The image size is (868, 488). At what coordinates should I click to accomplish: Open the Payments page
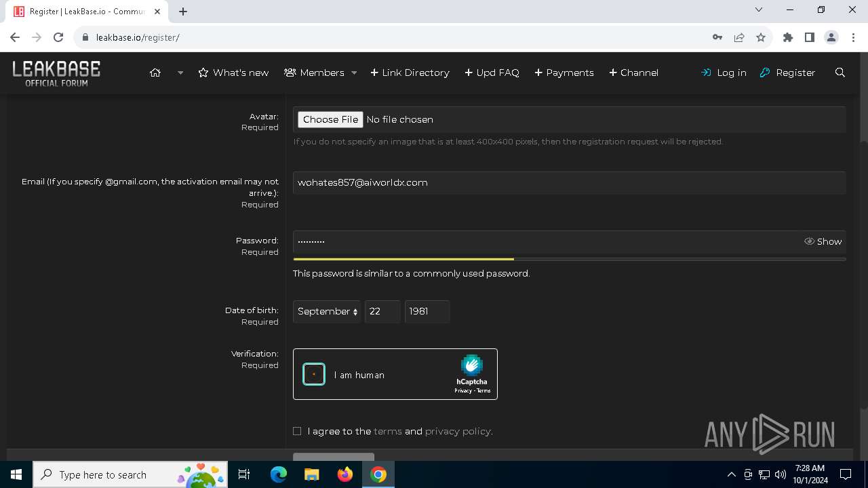coord(564,73)
